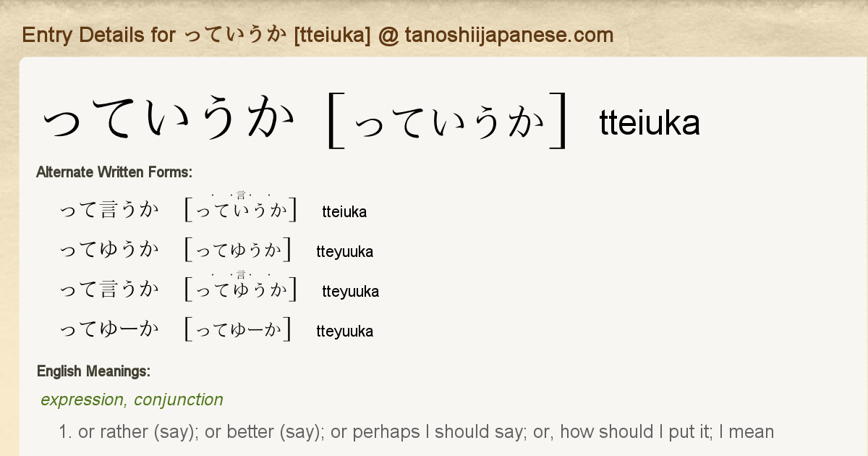Click the furigana reading [っていうか] in the alternate forms
Viewport: 868px width, 456px height.
[x=242, y=210]
